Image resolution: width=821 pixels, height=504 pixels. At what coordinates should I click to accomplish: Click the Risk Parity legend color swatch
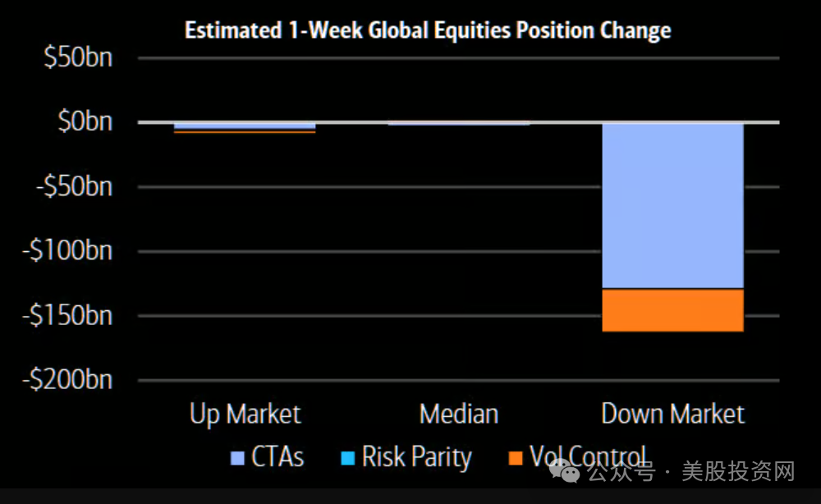click(347, 459)
